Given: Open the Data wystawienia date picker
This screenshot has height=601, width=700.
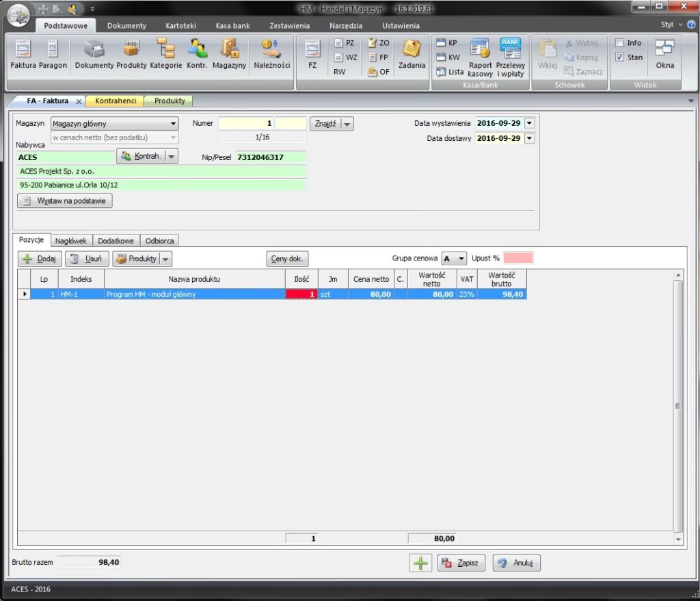Looking at the screenshot, I should [x=529, y=124].
